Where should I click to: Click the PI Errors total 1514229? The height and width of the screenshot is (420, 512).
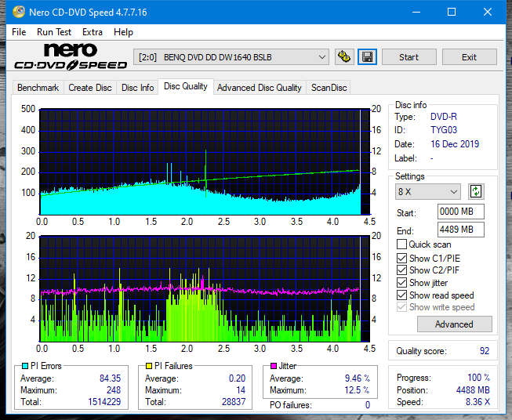(x=104, y=402)
